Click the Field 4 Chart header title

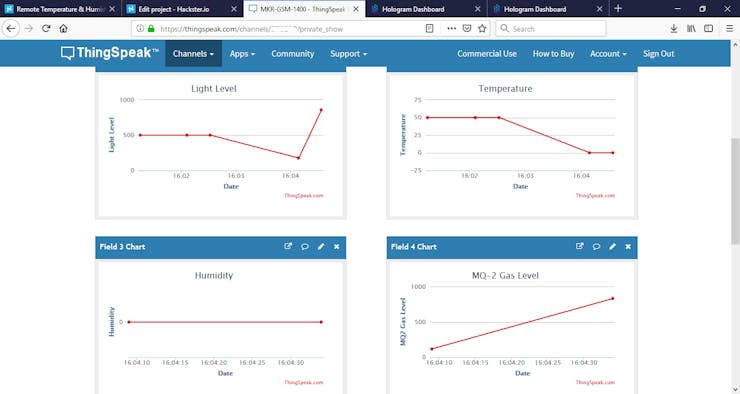point(413,247)
